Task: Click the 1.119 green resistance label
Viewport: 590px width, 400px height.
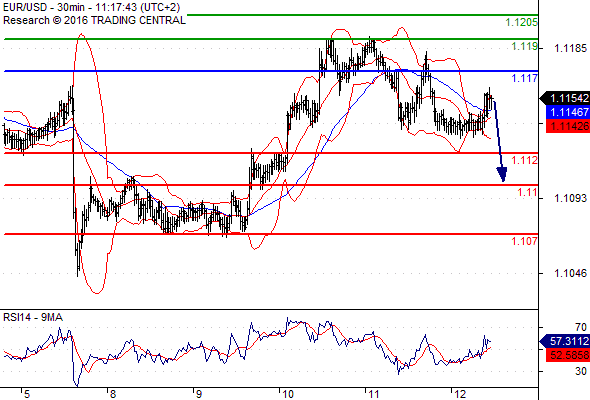Action: [525, 46]
